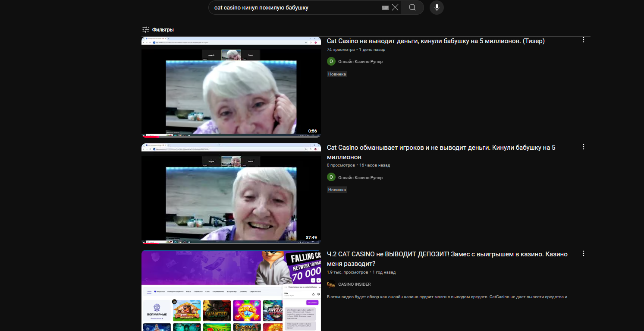Open title 'Ч.2 CAT CASINO не ВЫВОДИТ ДЕПОЗИТ'
This screenshot has width=644, height=331.
447,254
